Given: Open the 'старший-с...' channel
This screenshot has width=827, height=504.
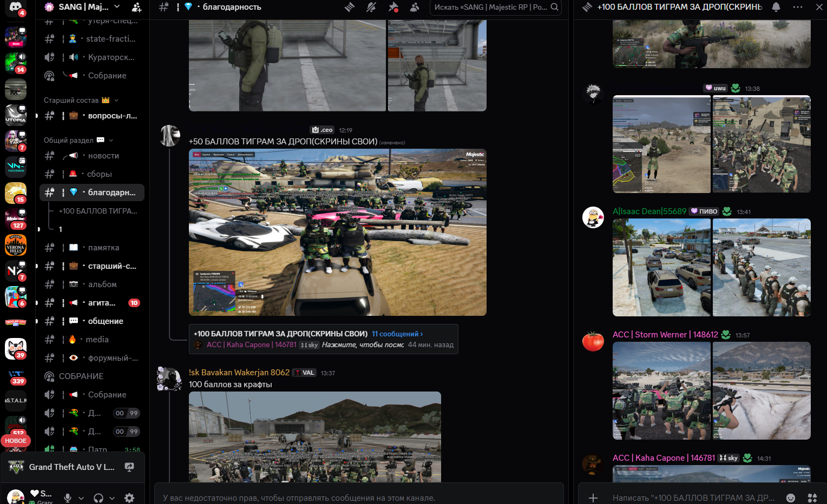Looking at the screenshot, I should tap(92, 266).
